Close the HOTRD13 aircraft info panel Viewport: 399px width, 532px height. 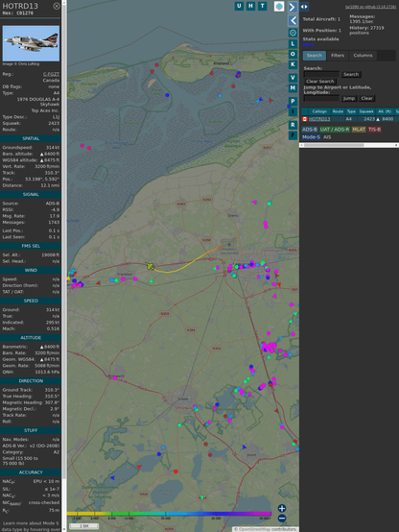coord(57,6)
